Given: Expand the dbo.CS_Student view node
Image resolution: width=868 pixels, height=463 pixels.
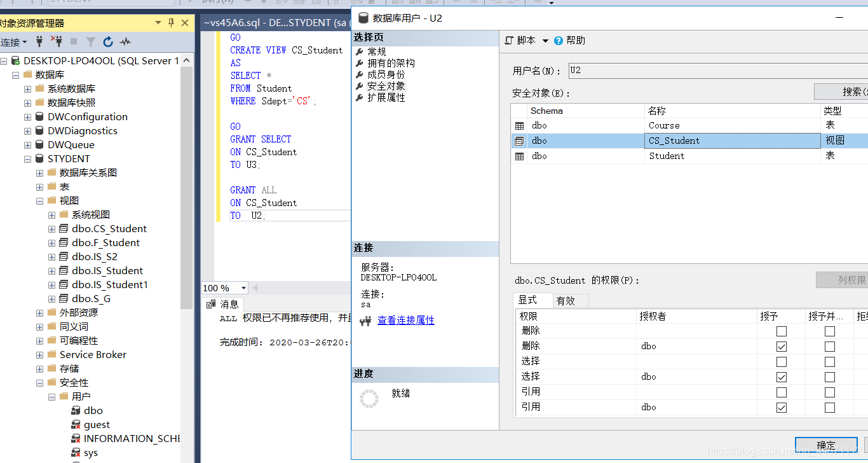Looking at the screenshot, I should click(x=51, y=229).
